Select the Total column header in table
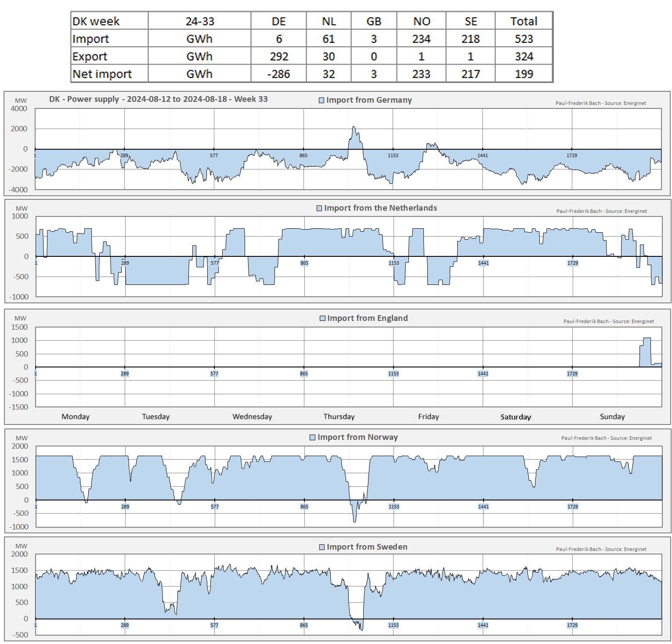Viewport: 672px width, 644px height. click(x=524, y=21)
